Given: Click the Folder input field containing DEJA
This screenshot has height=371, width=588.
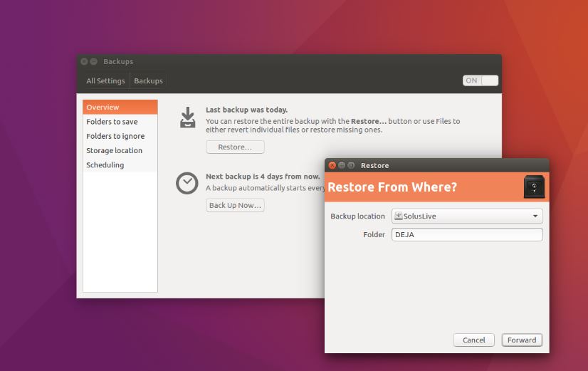Looking at the screenshot, I should (467, 235).
